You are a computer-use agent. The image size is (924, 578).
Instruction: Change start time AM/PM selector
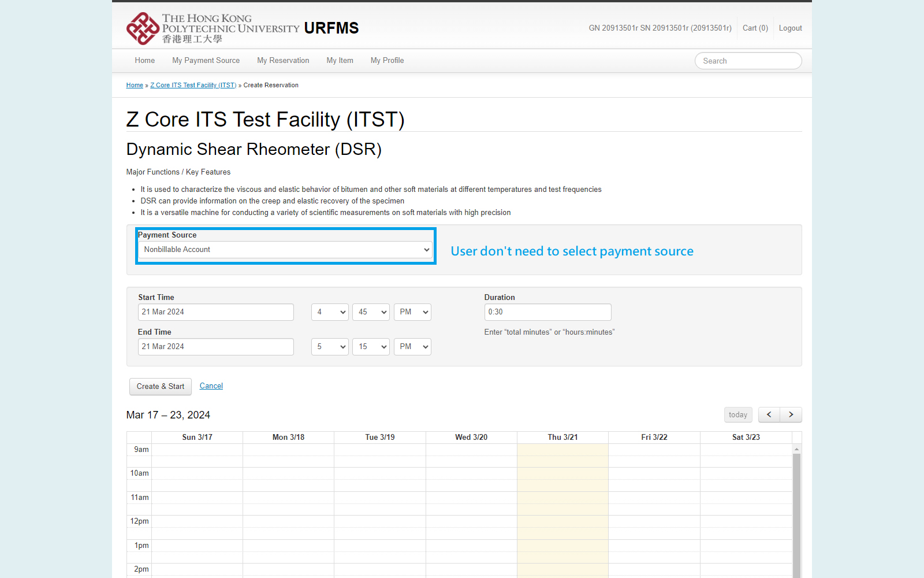tap(412, 312)
